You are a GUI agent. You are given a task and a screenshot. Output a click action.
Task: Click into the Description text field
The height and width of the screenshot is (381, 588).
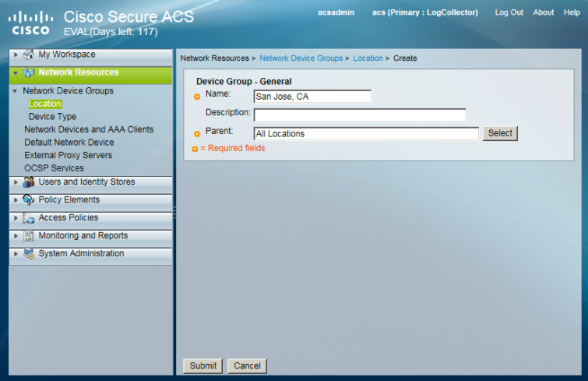[359, 115]
